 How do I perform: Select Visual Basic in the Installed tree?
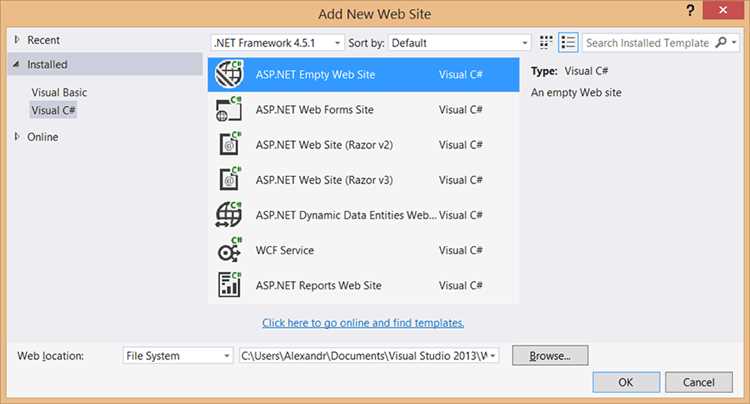click(x=59, y=92)
